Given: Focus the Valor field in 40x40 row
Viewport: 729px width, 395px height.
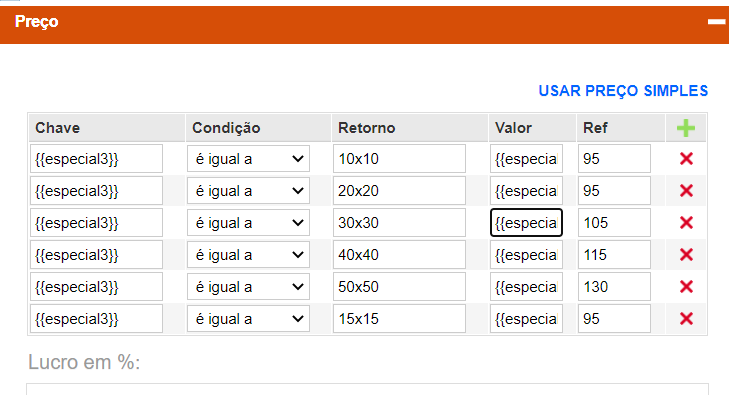Looking at the screenshot, I should (526, 255).
